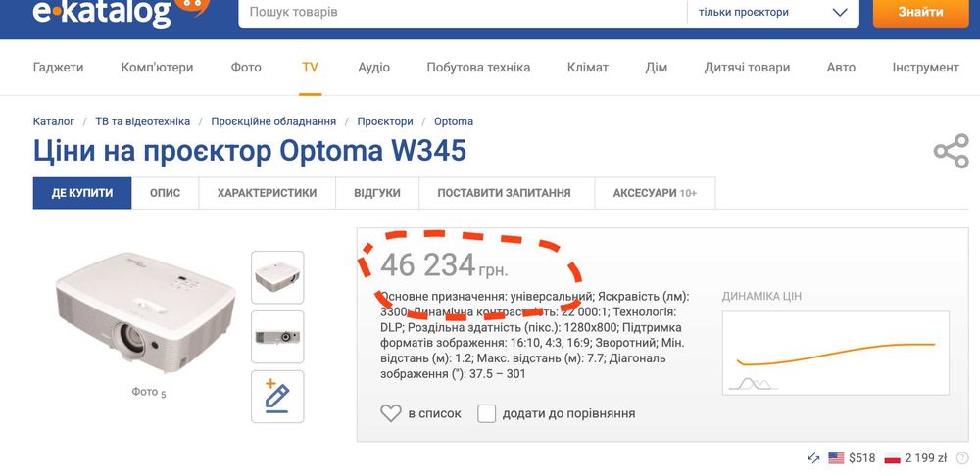980x476 pixels.
Task: Expand the 'тільки проєктори' search filter dropdown
Action: (772, 12)
